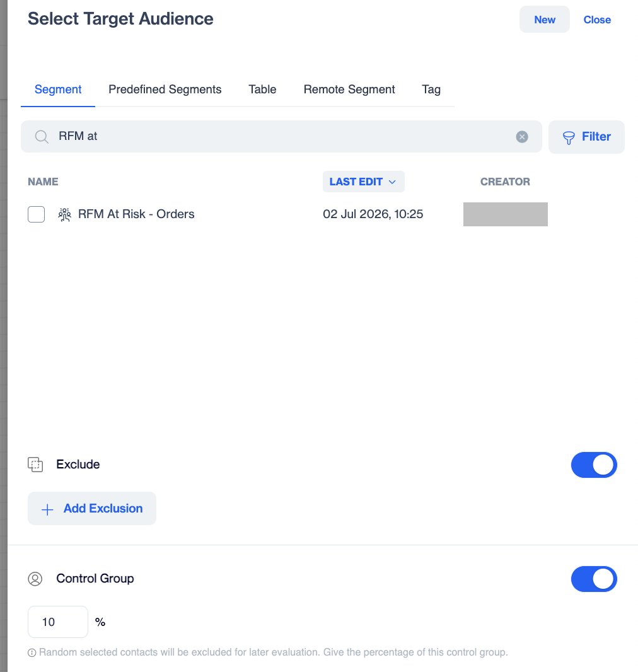Click the funnel filter icon

pyautogui.click(x=569, y=137)
